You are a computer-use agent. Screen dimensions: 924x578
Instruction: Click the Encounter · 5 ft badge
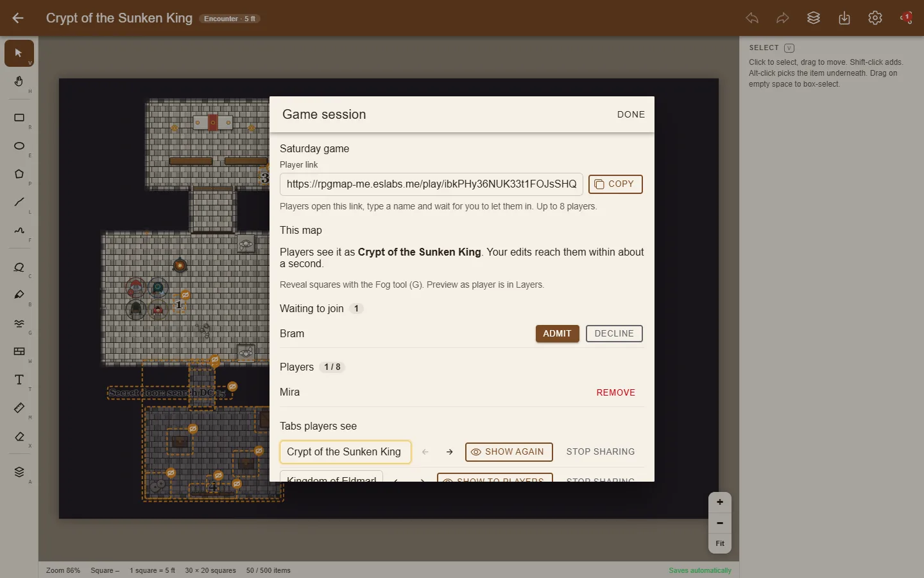tap(230, 19)
